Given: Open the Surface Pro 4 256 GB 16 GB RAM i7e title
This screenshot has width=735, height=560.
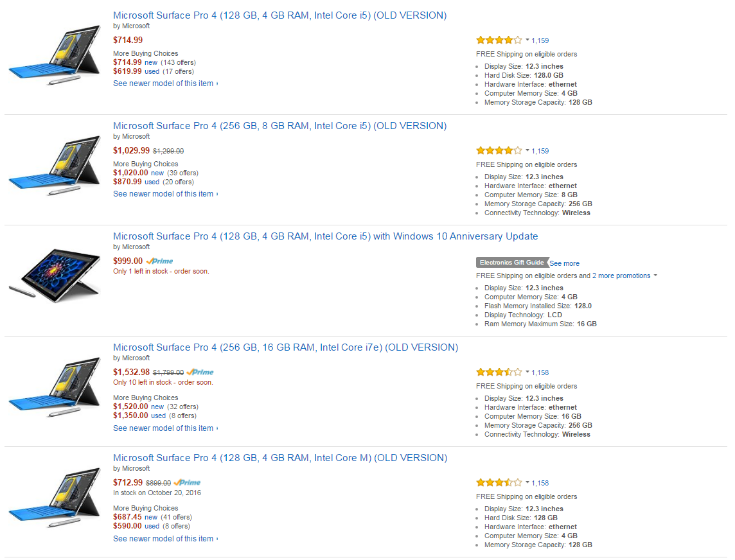Looking at the screenshot, I should click(285, 347).
